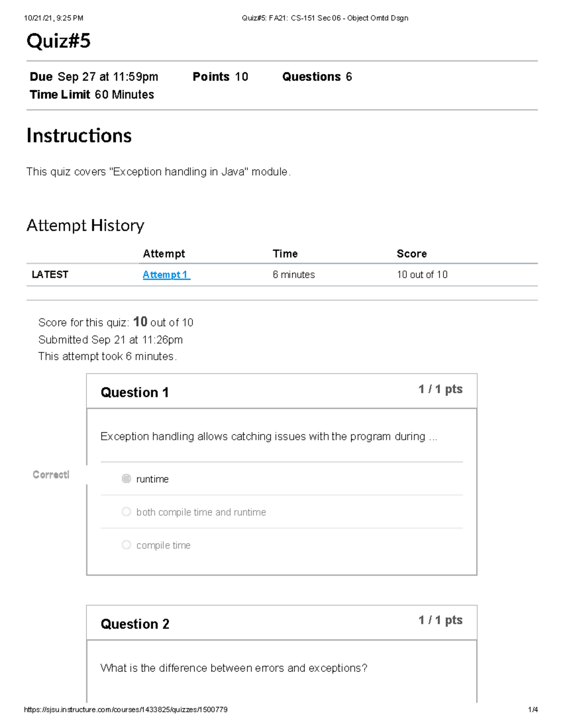Click the "Correct!" label beside Question 1
563x728 pixels.
tap(51, 475)
